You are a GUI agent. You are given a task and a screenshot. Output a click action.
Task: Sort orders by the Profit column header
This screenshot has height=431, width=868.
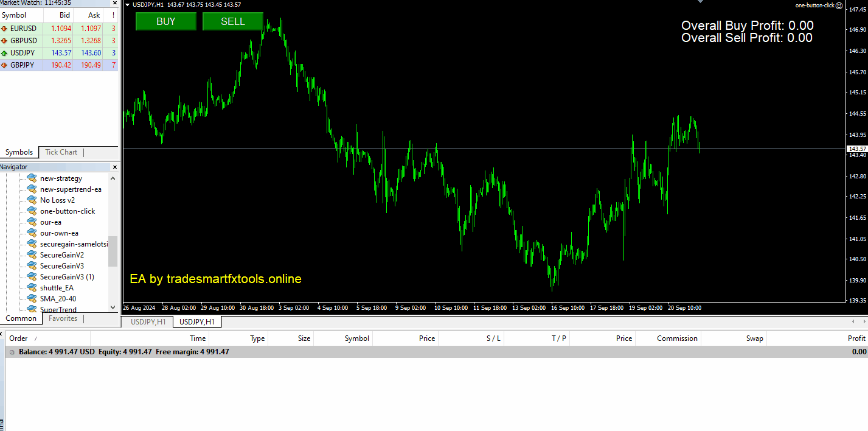tap(856, 338)
